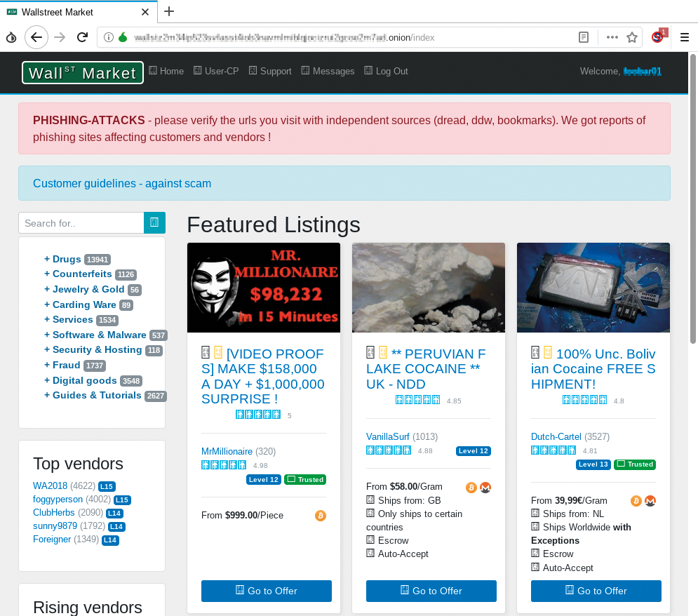Screen dimensions: 698x616
Task: Click star rating under PERUVIAN FLAKE listing
Action: click(417, 400)
